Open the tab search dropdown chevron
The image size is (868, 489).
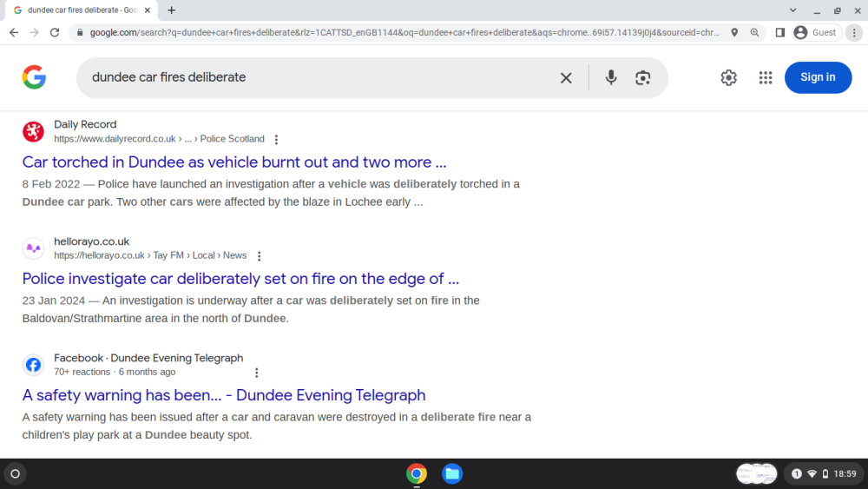point(792,10)
